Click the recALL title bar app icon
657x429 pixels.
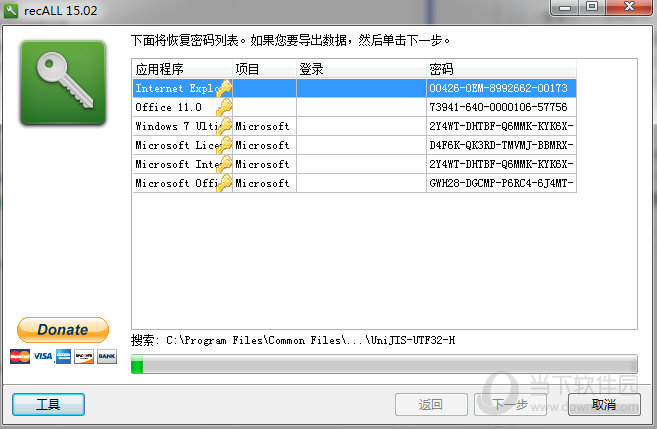(x=10, y=10)
